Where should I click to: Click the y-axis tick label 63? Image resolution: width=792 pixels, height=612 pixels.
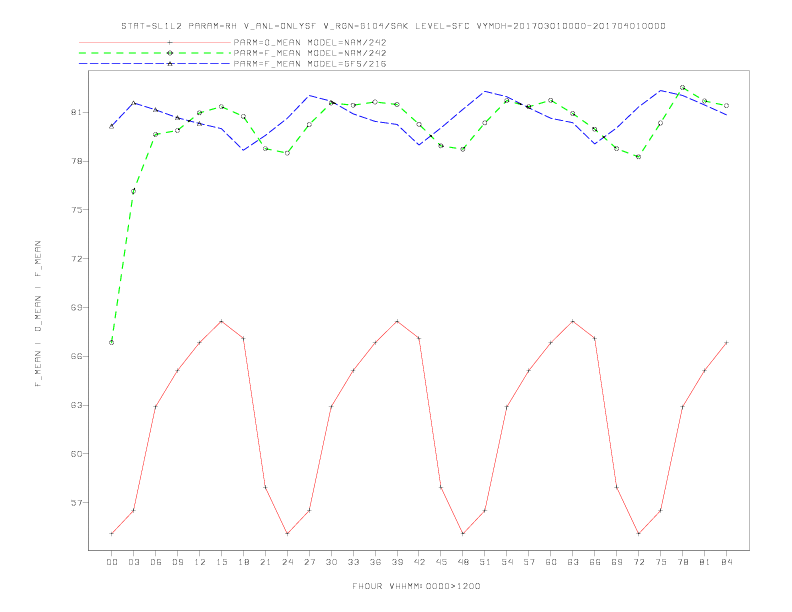point(76,405)
